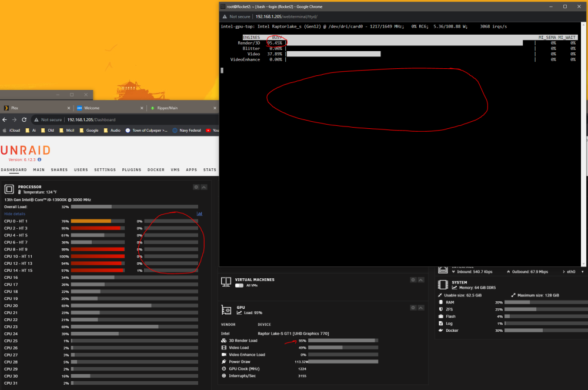Screen dimensions: 588x390
Task: Close the Welcome browser tab
Action: (142, 108)
